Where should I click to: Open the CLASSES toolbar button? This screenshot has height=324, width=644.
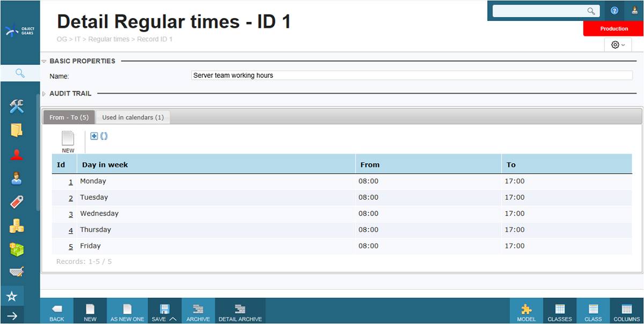tap(560, 311)
